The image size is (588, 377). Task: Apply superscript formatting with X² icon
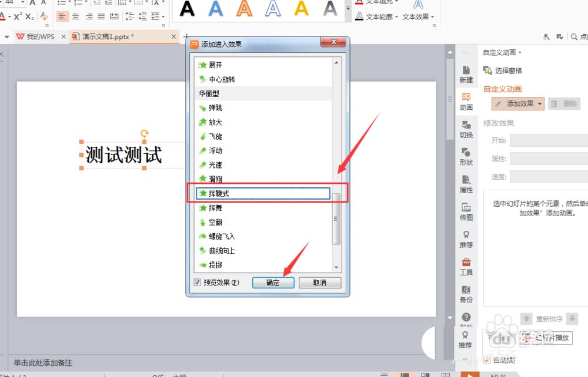click(x=18, y=16)
